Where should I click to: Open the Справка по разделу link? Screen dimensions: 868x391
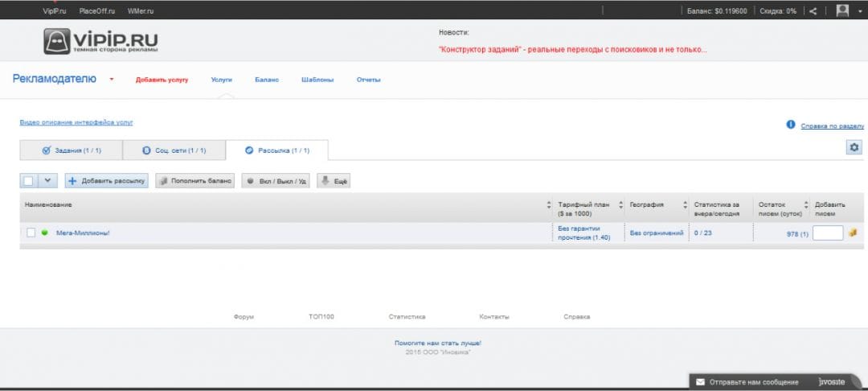click(832, 126)
